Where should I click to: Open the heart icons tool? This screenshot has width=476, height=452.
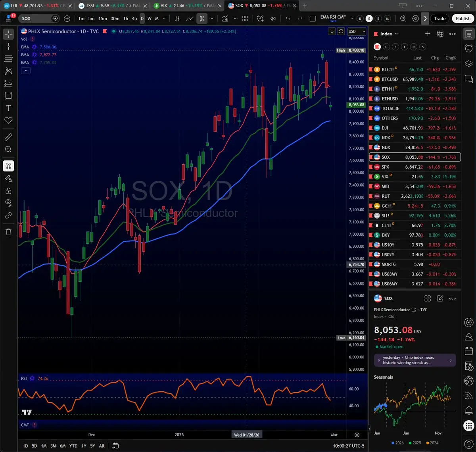tap(8, 120)
